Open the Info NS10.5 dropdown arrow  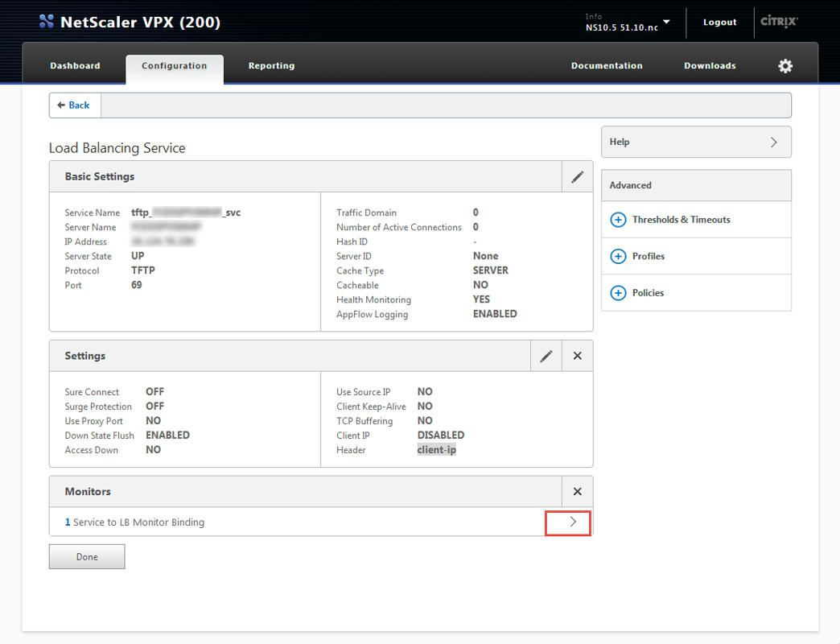pos(666,22)
